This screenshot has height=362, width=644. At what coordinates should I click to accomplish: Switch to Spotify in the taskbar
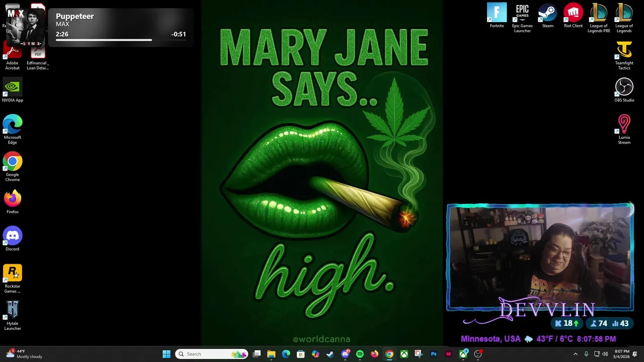tap(360, 354)
